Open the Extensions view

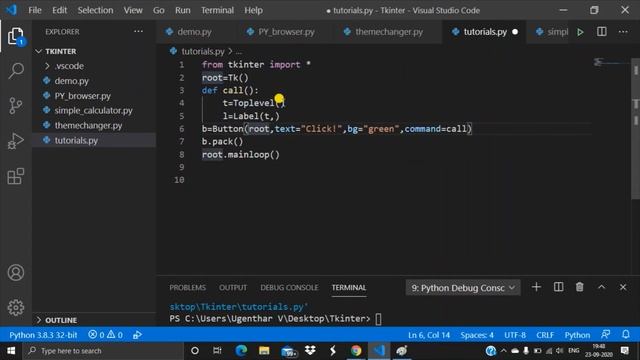click(16, 176)
